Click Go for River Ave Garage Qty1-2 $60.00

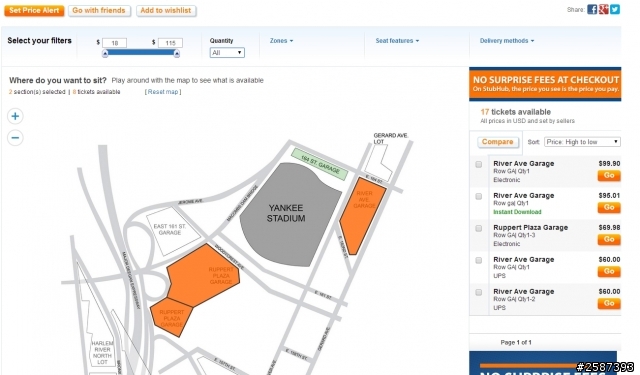pyautogui.click(x=609, y=304)
